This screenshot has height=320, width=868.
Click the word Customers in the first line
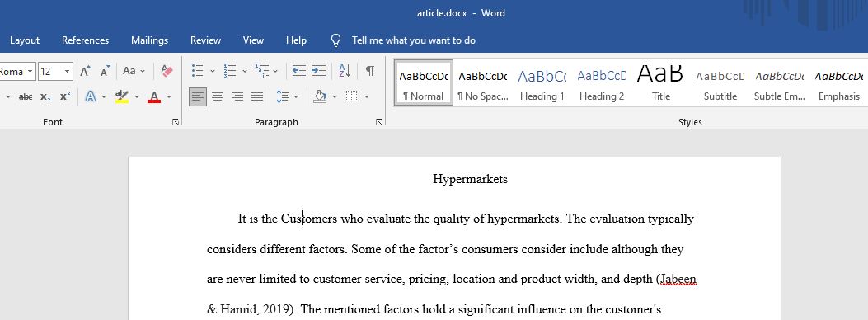[309, 219]
